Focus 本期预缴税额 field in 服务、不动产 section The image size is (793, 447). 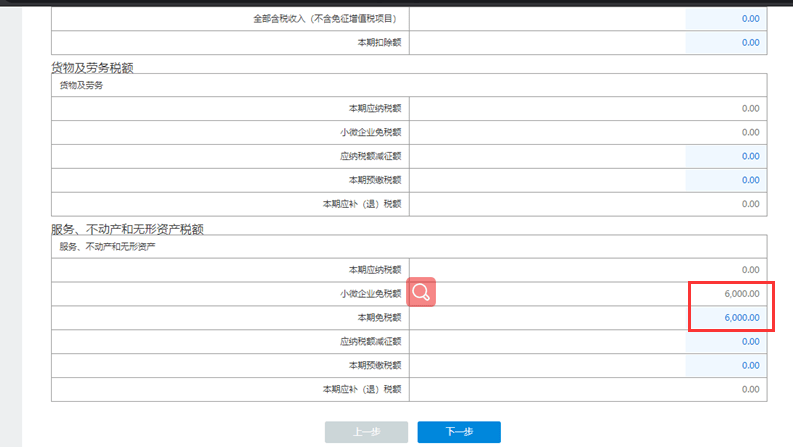click(x=725, y=366)
